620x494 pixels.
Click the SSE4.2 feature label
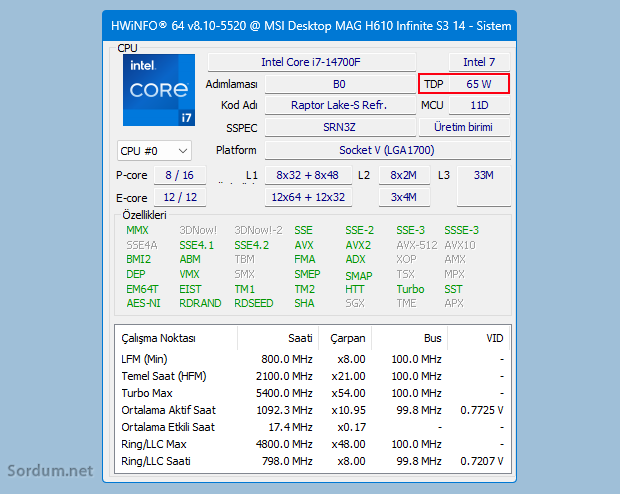[x=251, y=245]
